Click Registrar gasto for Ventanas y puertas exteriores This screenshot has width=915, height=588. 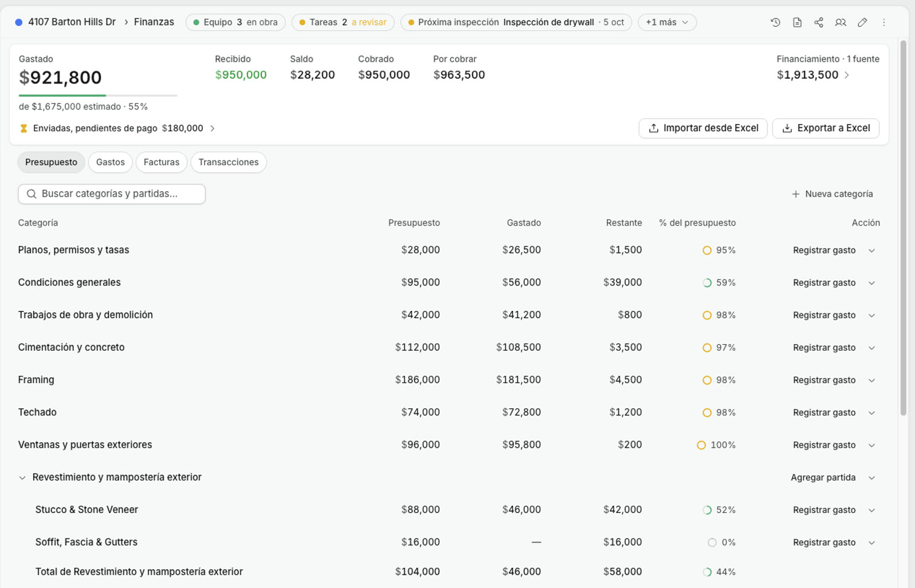[x=824, y=445]
